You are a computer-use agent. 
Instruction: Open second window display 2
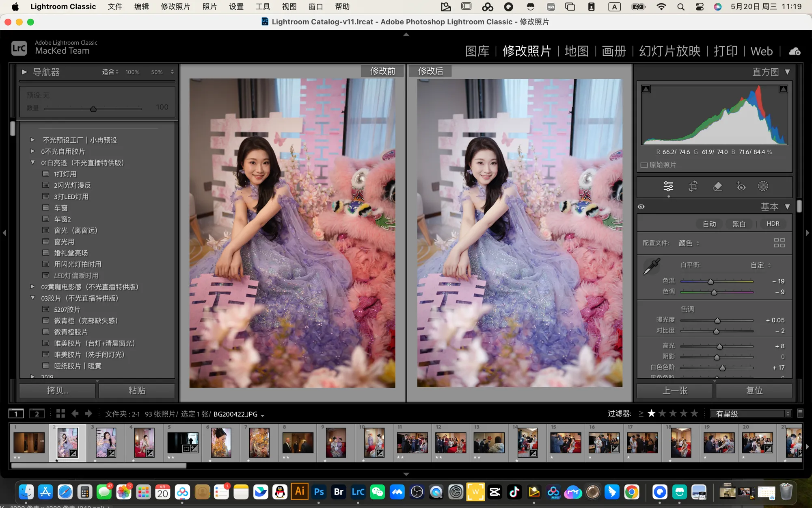coord(37,414)
